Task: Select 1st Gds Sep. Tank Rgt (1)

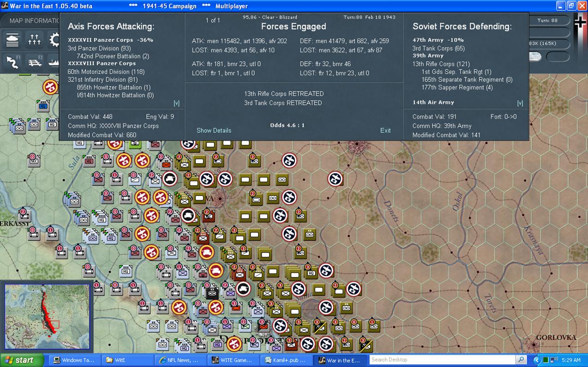Action: pos(456,72)
